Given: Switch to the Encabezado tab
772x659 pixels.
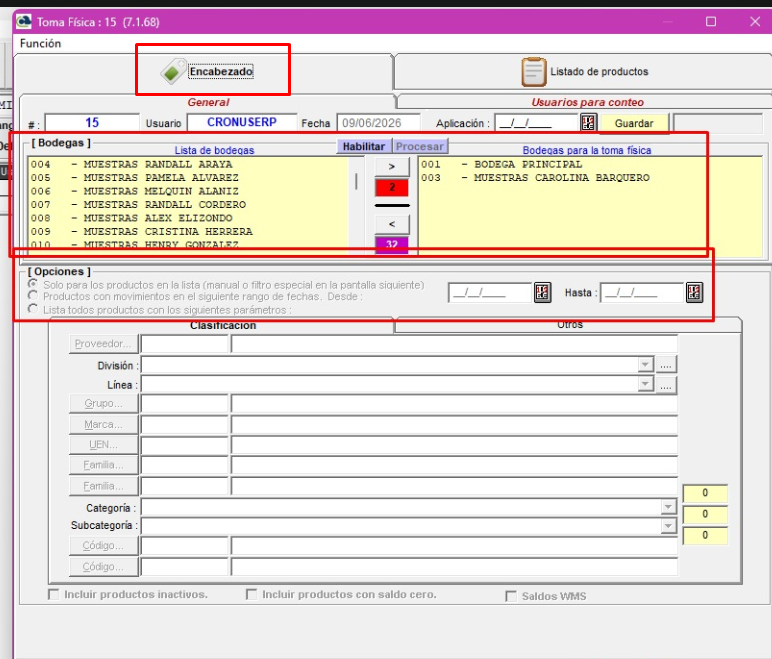Looking at the screenshot, I should [x=205, y=71].
